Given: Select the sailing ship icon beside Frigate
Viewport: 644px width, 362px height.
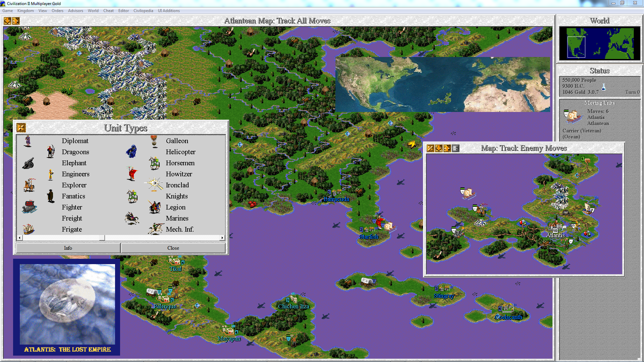Looking at the screenshot, I should click(29, 229).
